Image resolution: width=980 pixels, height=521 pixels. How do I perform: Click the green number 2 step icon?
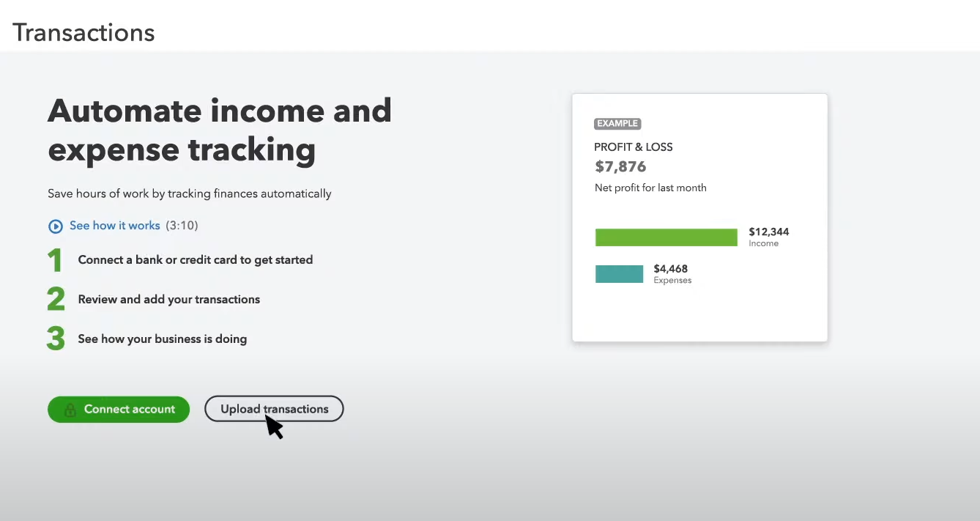pyautogui.click(x=56, y=300)
